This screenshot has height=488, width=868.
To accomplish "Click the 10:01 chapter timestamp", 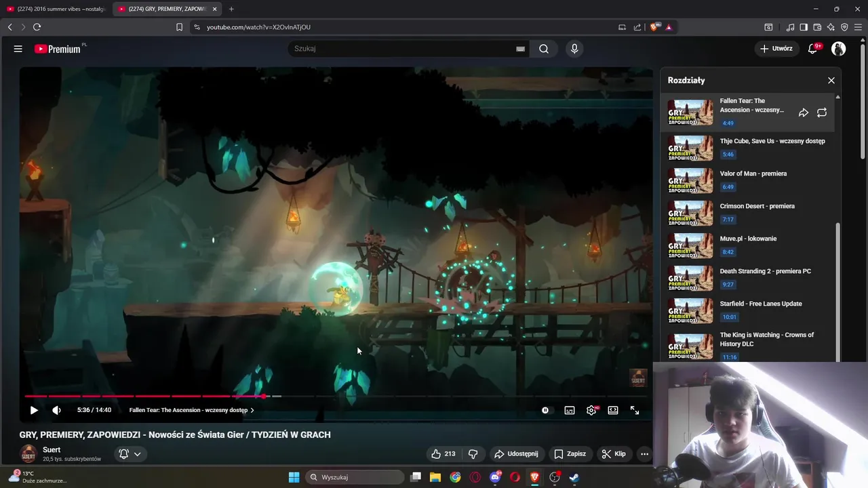I will (729, 317).
